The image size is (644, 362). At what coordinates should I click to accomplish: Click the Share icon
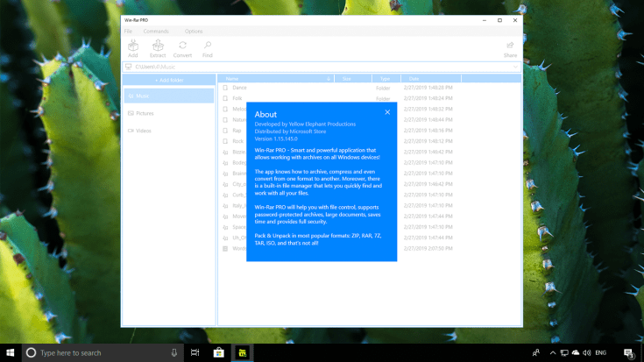tap(510, 48)
